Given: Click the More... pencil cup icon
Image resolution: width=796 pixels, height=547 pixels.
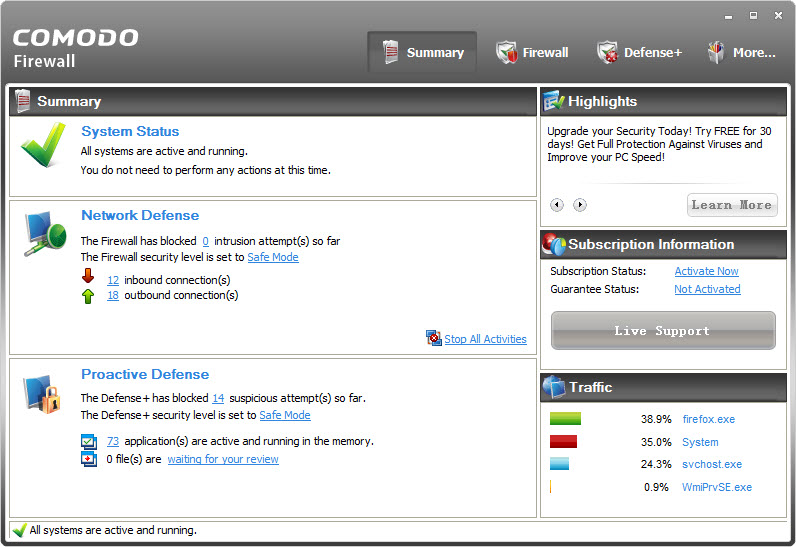Looking at the screenshot, I should 716,52.
